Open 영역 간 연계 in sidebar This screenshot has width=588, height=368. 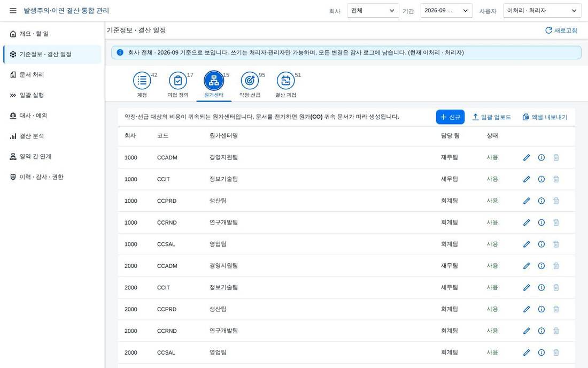pyautogui.click(x=52, y=156)
